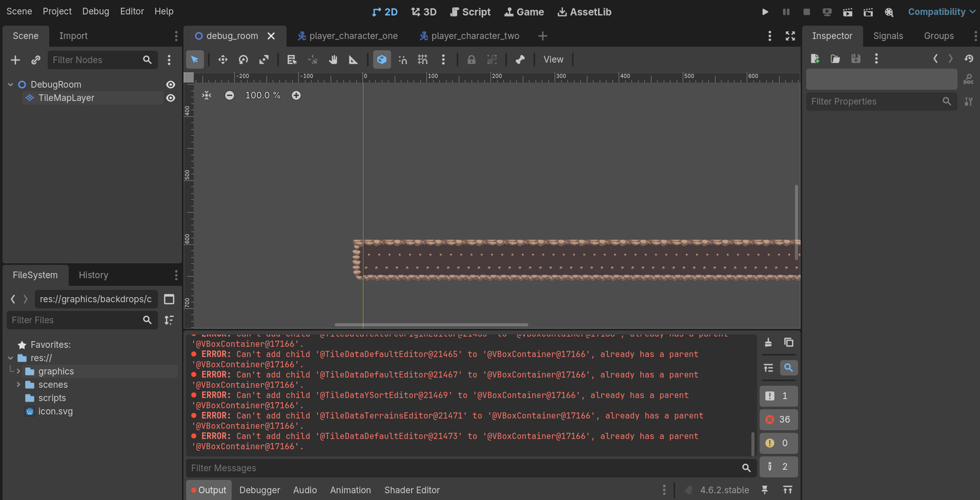Load existing resource folder icon in Inspector
This screenshot has height=500, width=980.
click(835, 59)
